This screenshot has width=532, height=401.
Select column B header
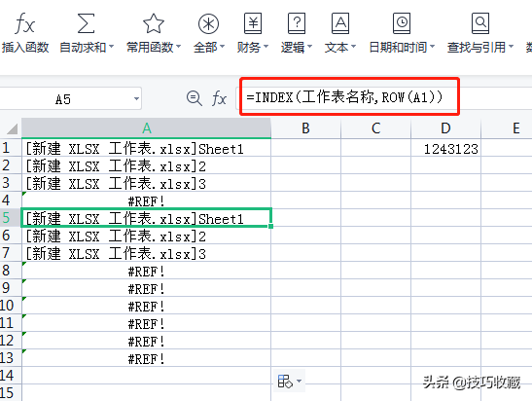305,128
